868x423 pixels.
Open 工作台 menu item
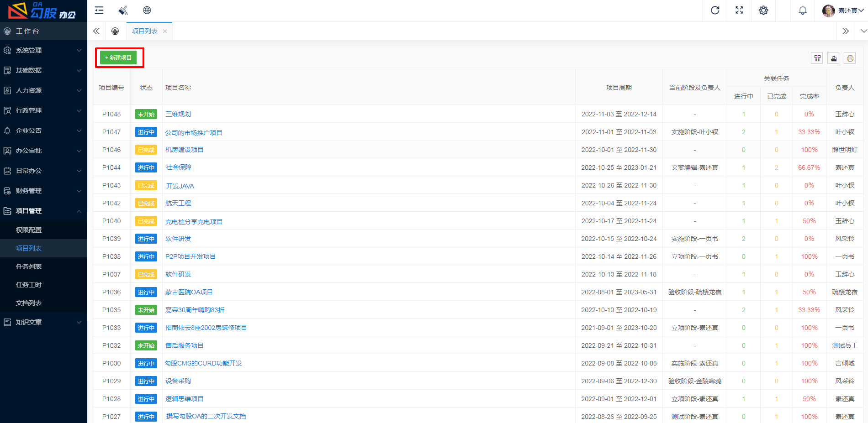pos(43,31)
